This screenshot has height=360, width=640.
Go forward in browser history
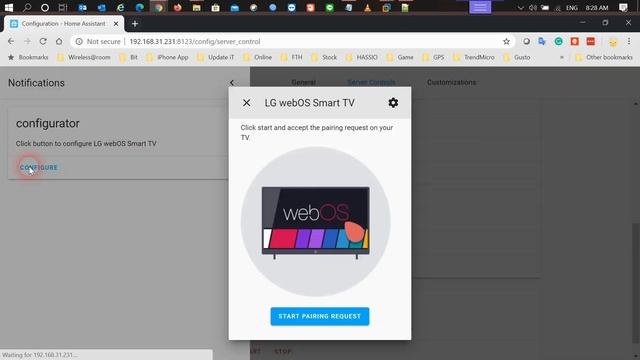click(x=27, y=41)
